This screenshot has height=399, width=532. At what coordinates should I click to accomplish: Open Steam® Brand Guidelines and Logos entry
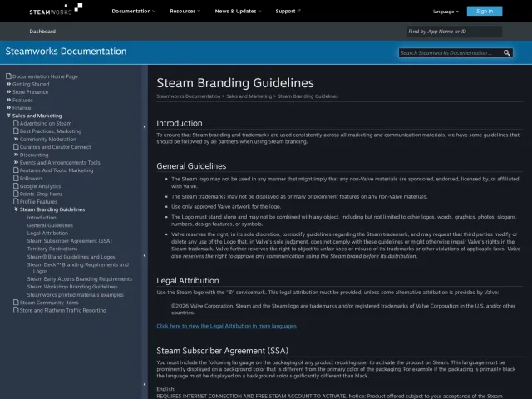71,257
